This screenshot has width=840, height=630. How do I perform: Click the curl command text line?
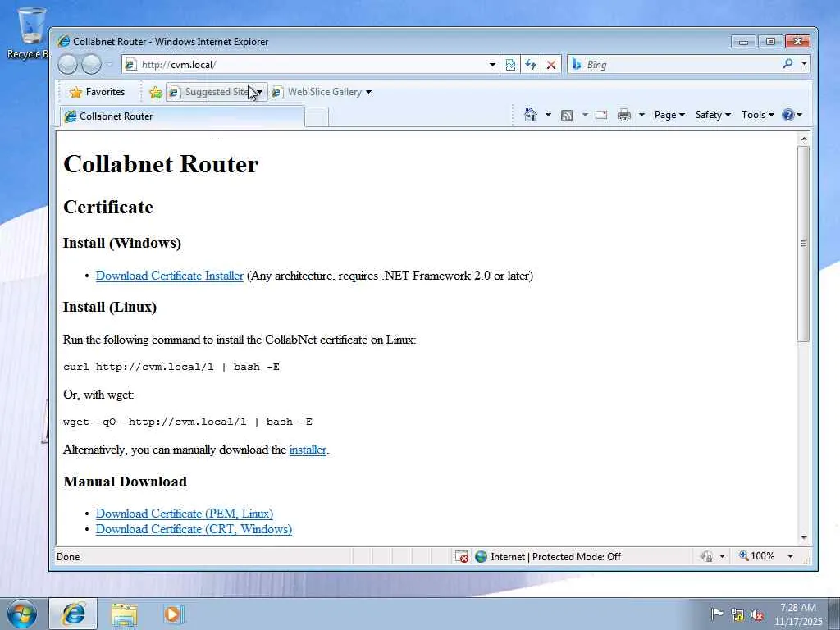171,367
